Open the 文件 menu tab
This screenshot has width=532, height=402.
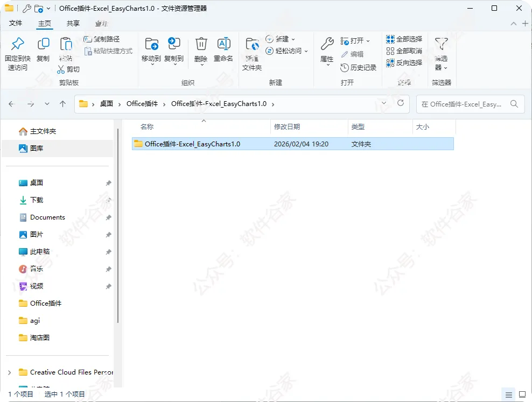(16, 23)
